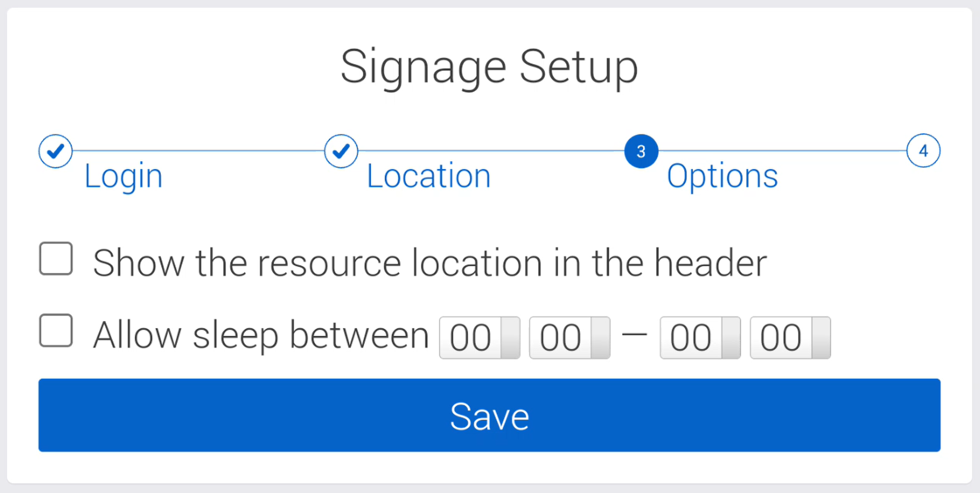
Task: Click the dash between the sleep times
Action: pos(635,335)
